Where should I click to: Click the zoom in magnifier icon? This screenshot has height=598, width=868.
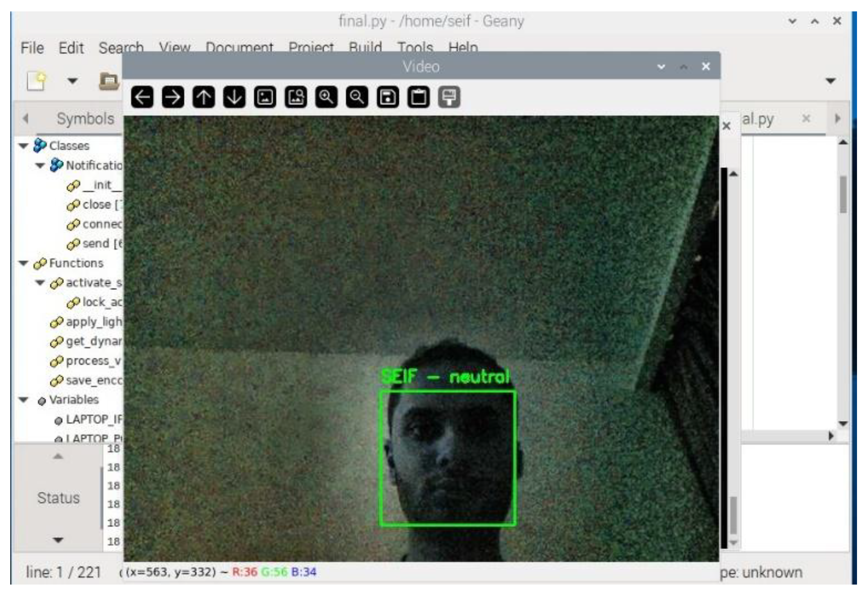coord(326,97)
